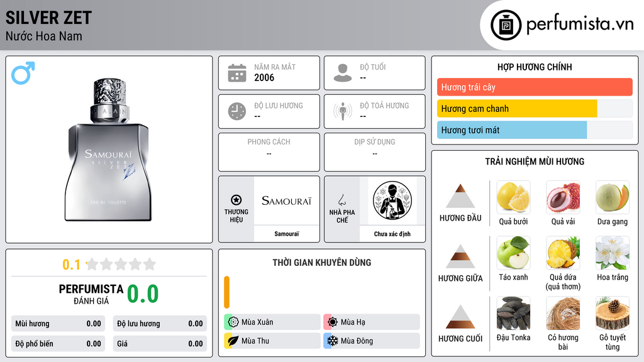This screenshot has width=644, height=362.
Task: Select the Quả bưởi grapefruit note image
Action: (x=513, y=197)
